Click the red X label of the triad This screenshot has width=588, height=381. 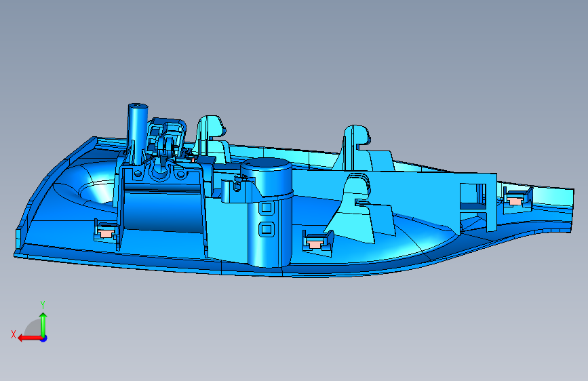pos(14,334)
